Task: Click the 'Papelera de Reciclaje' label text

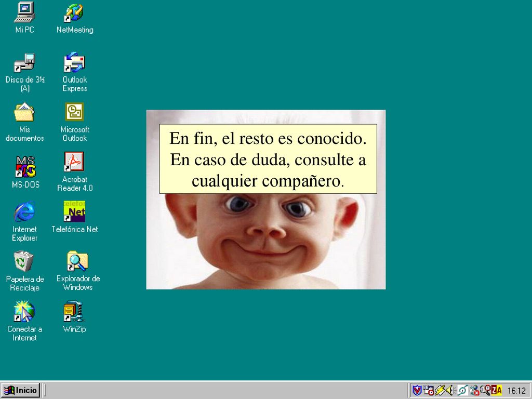Action: (25, 284)
